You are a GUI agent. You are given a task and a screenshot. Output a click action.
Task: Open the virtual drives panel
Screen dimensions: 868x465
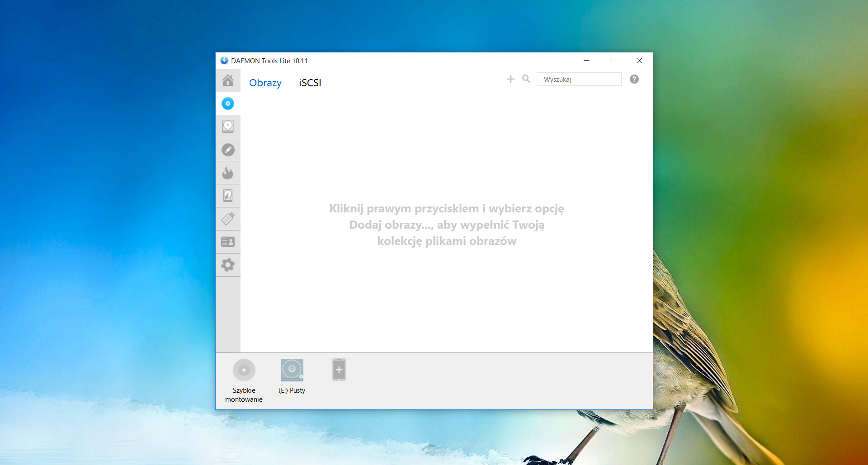pos(228,127)
